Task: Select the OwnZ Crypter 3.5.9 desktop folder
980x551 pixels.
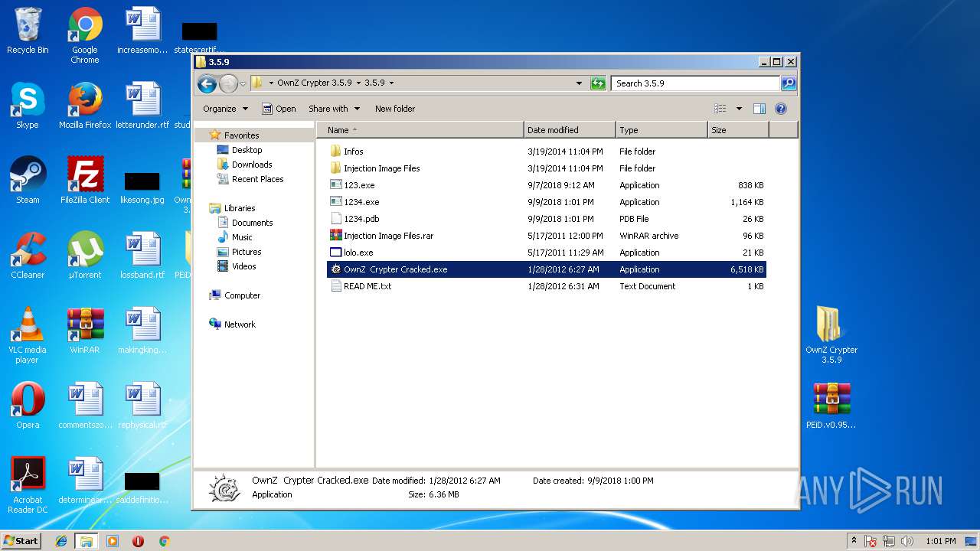Action: [x=831, y=336]
